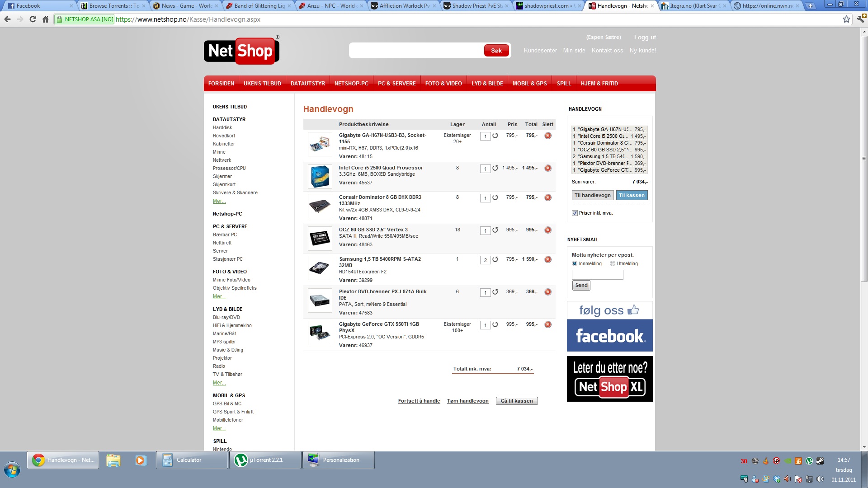Click the Til handlevogn sidebar button
This screenshot has height=488, width=868.
pos(593,196)
